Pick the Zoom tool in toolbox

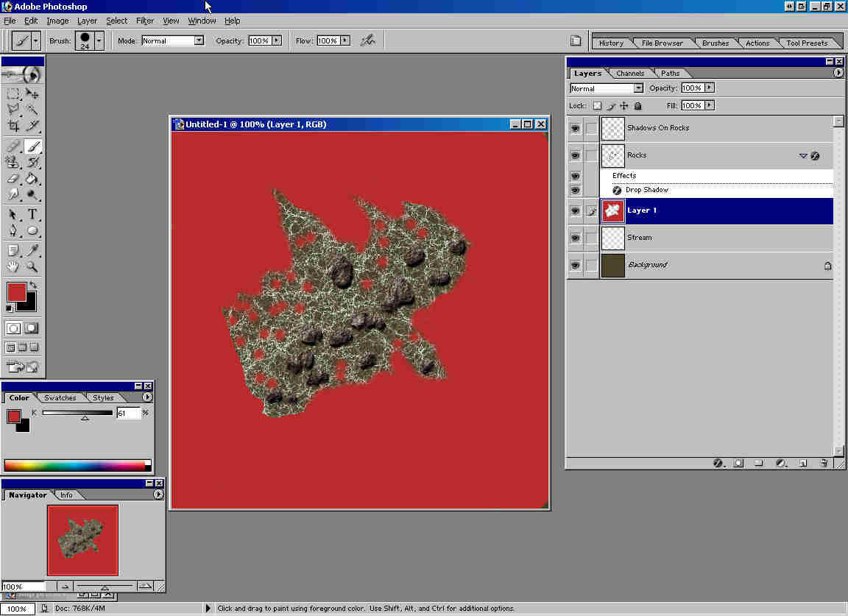coord(32,267)
